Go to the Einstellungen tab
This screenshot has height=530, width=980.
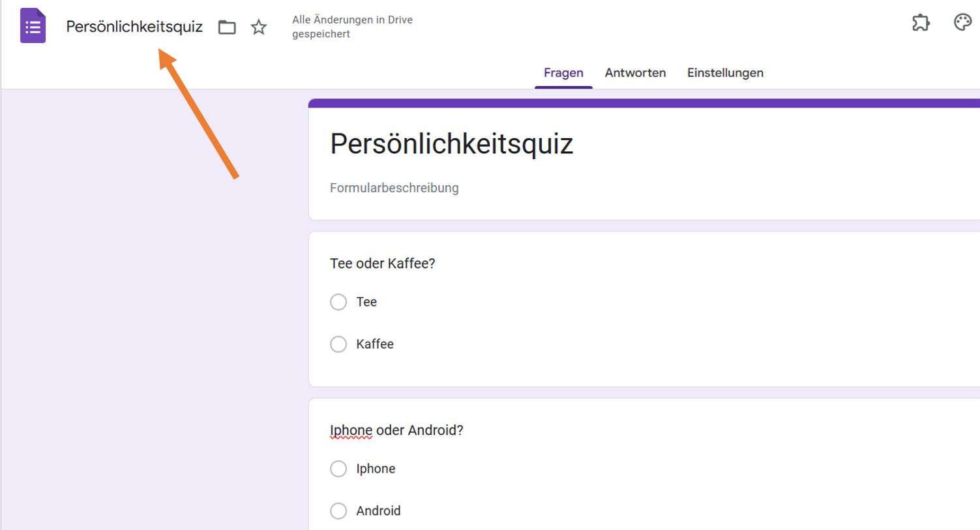725,73
